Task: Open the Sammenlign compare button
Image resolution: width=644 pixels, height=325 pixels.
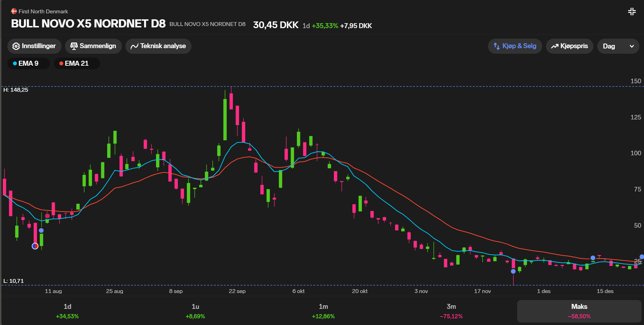Action: [93, 46]
